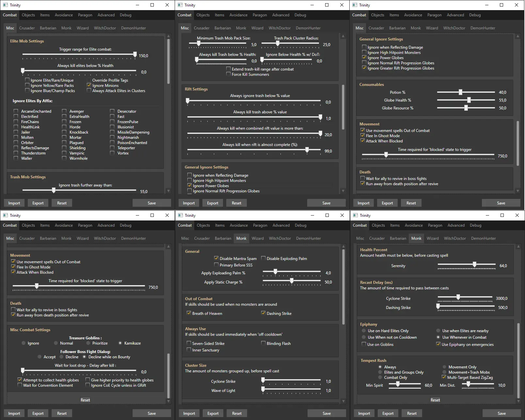Open Paragon tab in Rift Settings window

pos(260,15)
